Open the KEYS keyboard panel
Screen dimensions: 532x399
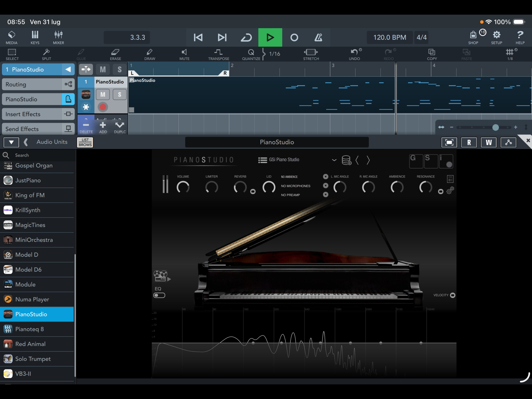[35, 38]
